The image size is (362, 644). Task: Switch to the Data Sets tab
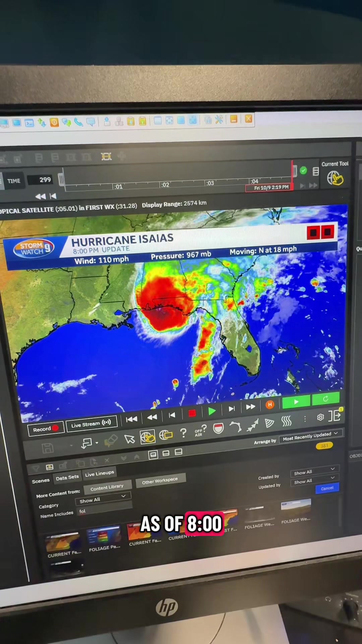67,478
